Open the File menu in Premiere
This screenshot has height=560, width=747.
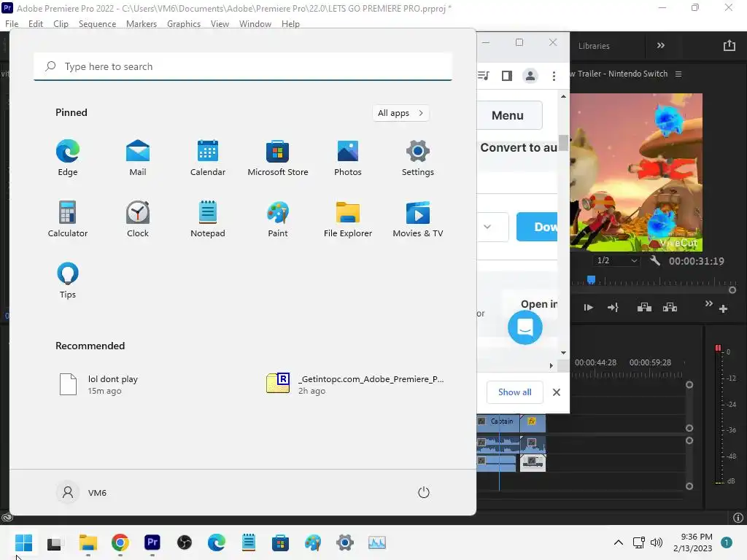[x=12, y=24]
